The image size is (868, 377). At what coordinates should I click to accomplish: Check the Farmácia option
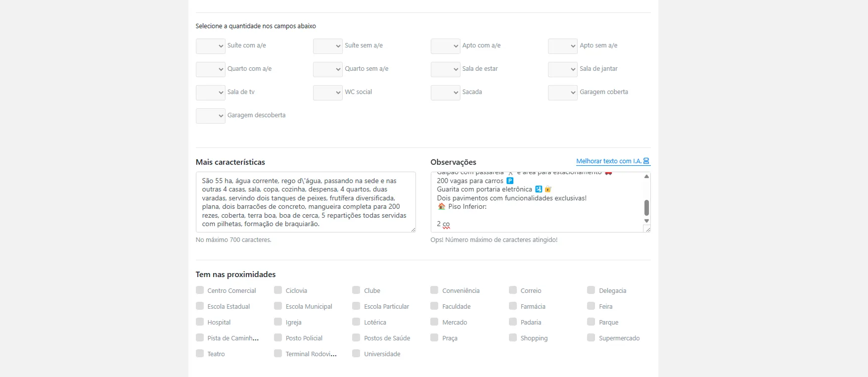[x=513, y=306]
